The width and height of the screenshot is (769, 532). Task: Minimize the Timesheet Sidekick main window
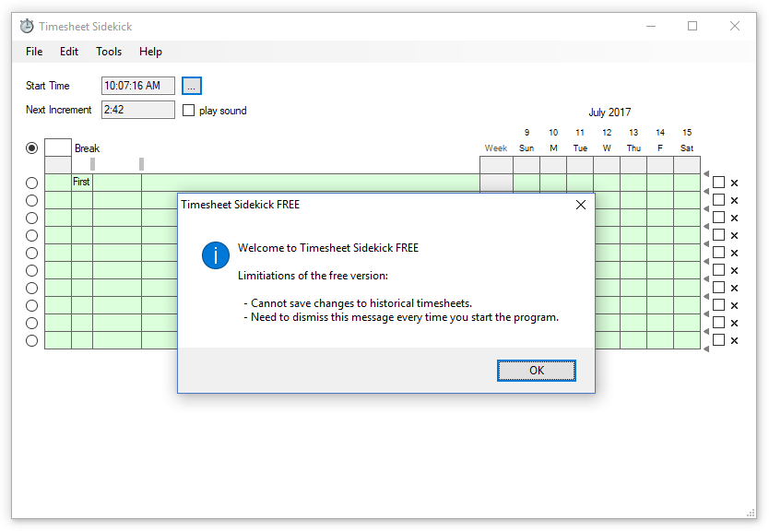tap(651, 26)
